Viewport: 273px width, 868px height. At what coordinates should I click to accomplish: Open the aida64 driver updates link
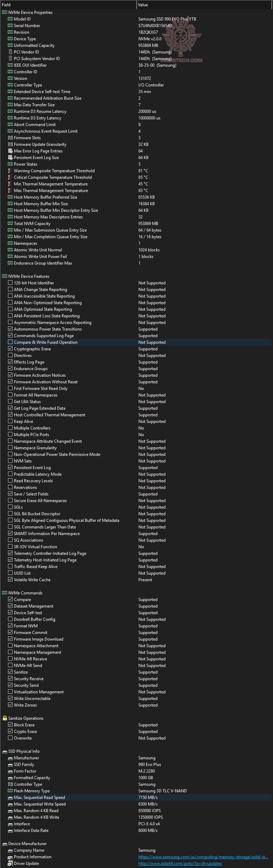[x=180, y=863]
